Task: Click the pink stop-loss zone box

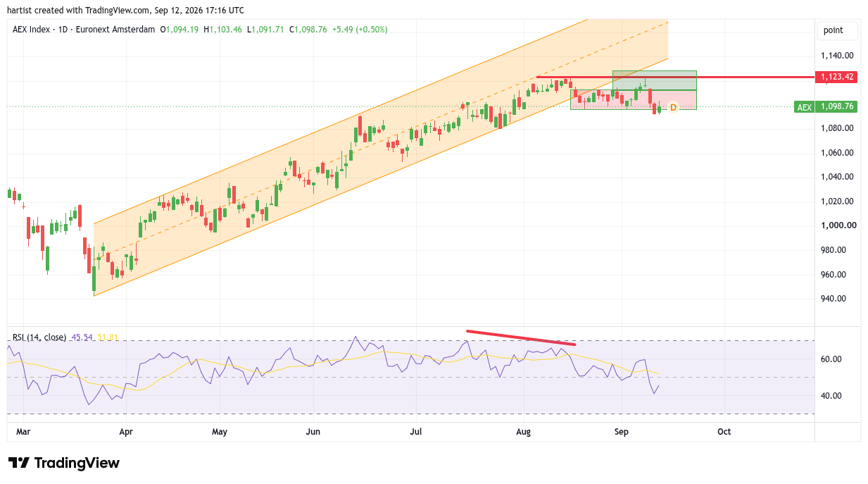Action: pos(633,99)
